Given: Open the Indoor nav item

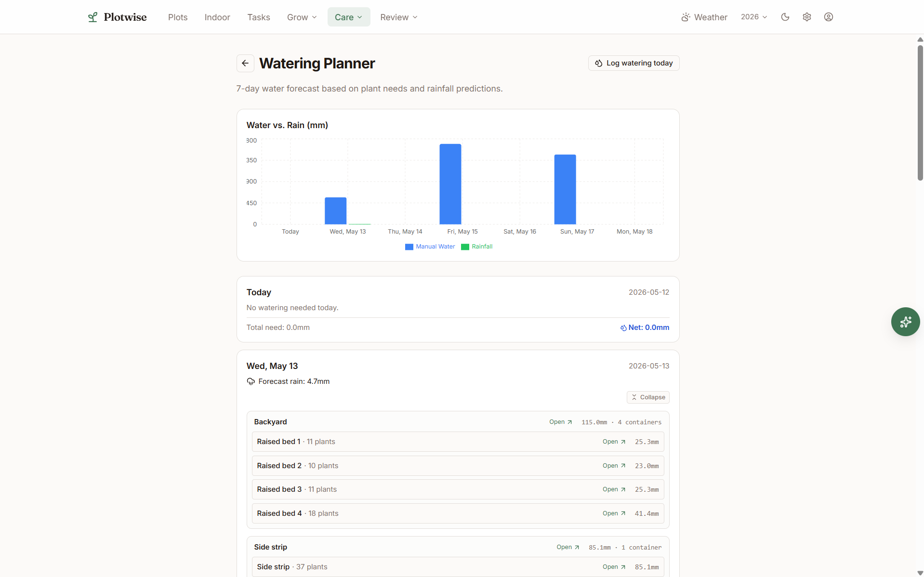Looking at the screenshot, I should point(217,17).
